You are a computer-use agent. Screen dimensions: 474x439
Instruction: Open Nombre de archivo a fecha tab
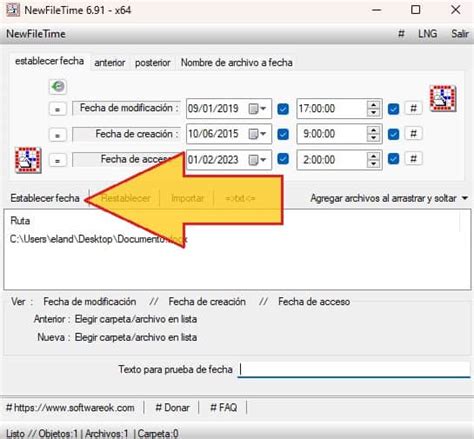[237, 63]
